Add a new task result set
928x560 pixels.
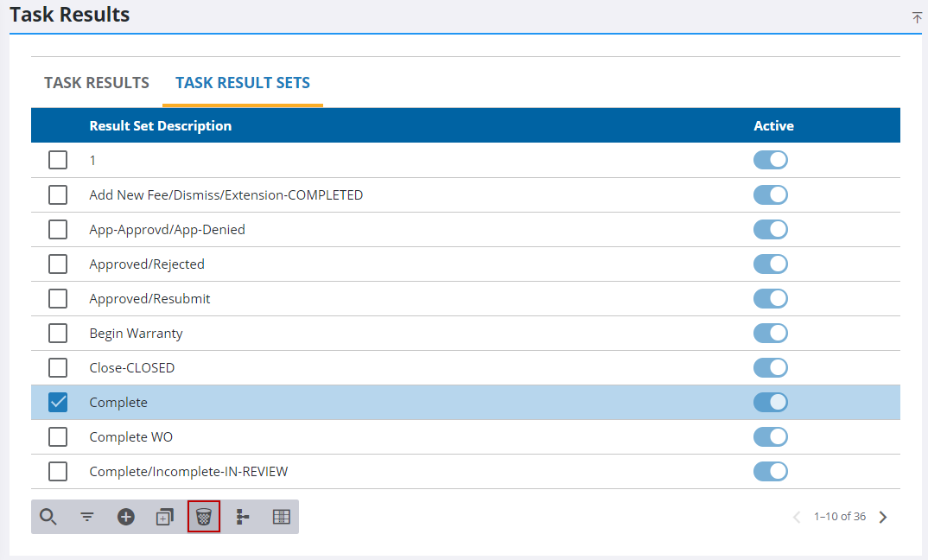[x=125, y=517]
